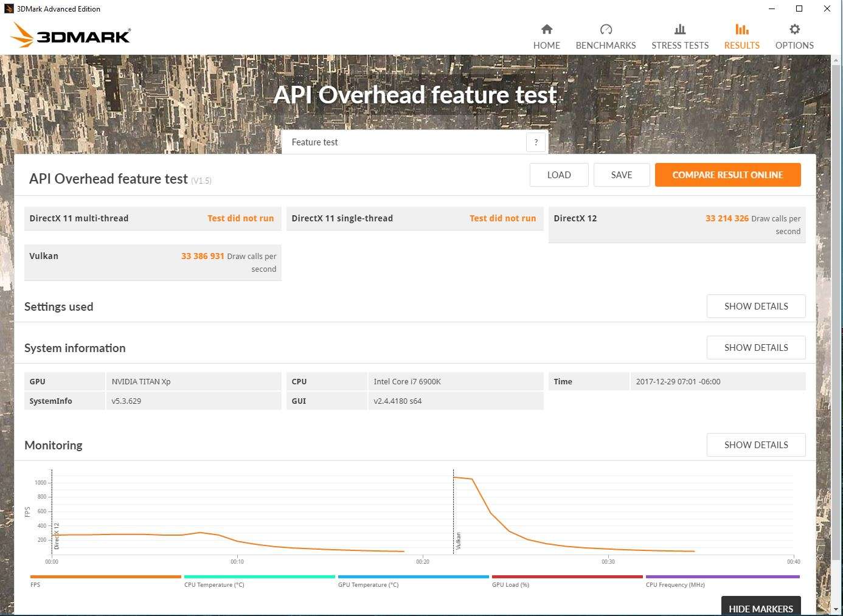Click the DirectX 12 score 33 214 326
This screenshot has height=616, width=843.
(x=727, y=218)
